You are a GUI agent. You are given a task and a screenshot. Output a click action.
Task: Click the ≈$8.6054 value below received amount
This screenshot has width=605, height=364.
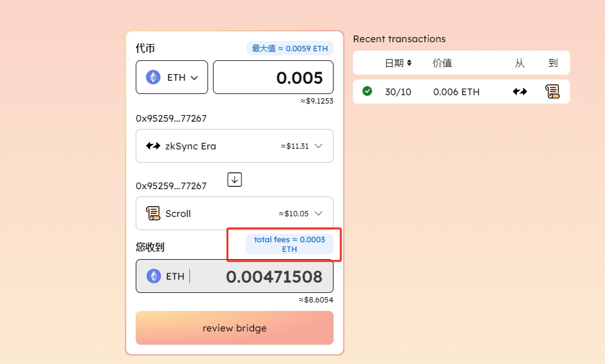[316, 300]
